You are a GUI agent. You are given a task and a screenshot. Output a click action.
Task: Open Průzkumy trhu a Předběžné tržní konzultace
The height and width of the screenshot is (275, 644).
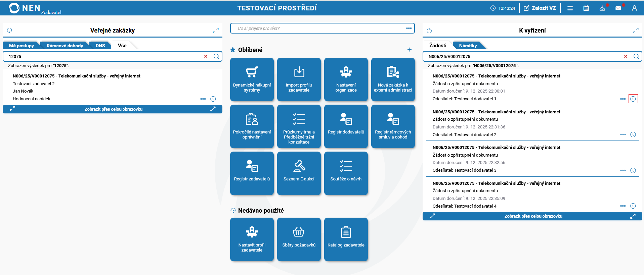[x=299, y=126]
